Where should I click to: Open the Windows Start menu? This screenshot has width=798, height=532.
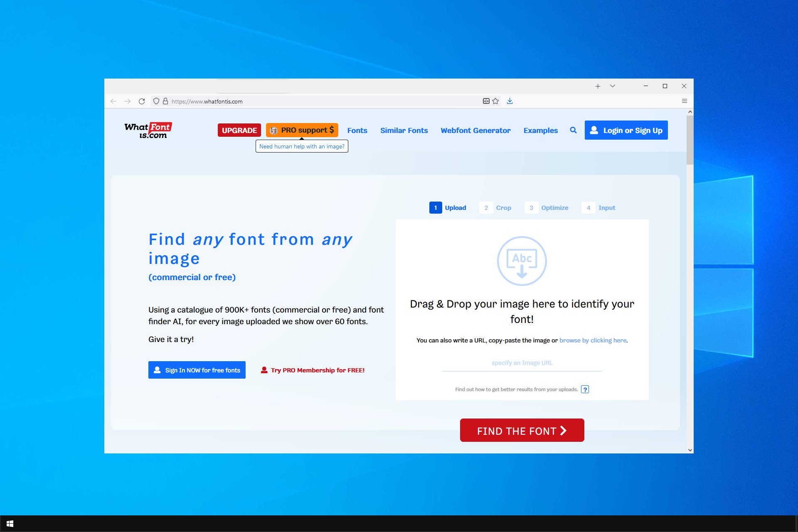10,524
